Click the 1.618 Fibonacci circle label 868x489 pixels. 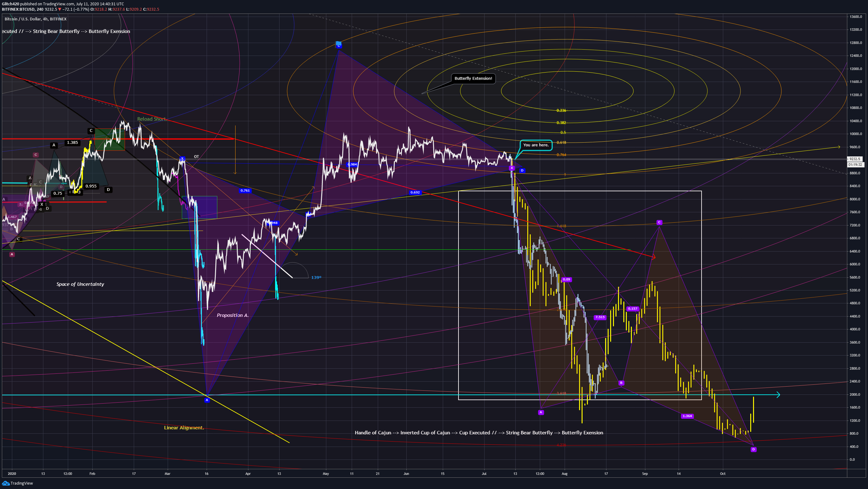(x=561, y=226)
